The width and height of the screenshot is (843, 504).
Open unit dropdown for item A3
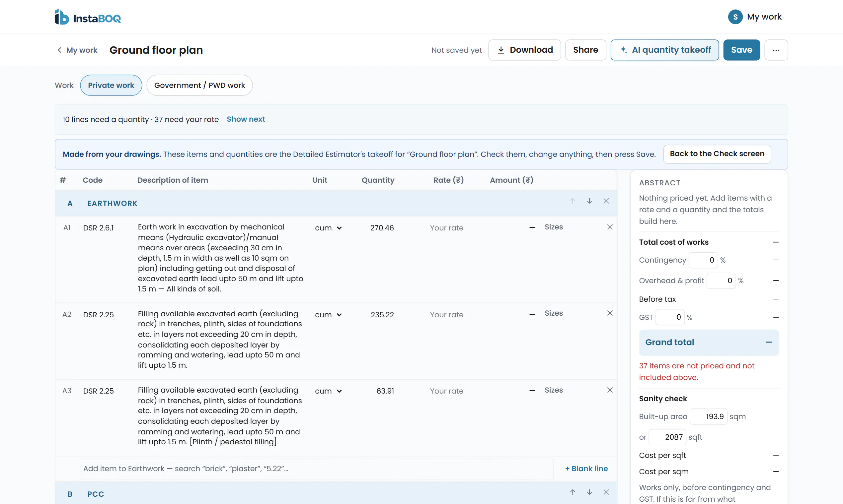pos(328,391)
